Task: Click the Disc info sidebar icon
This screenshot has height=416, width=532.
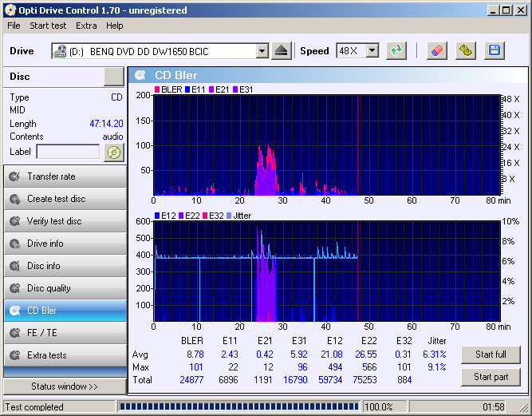Action: [14, 266]
